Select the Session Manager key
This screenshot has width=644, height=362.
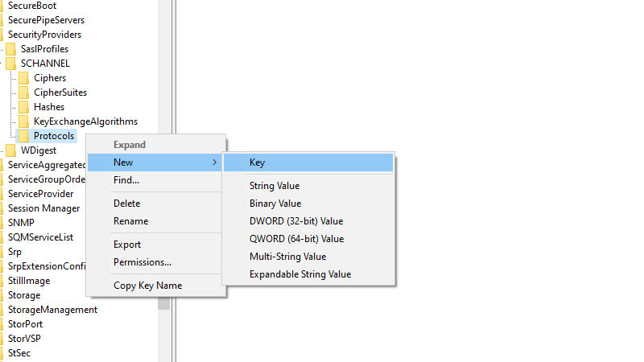click(x=44, y=208)
